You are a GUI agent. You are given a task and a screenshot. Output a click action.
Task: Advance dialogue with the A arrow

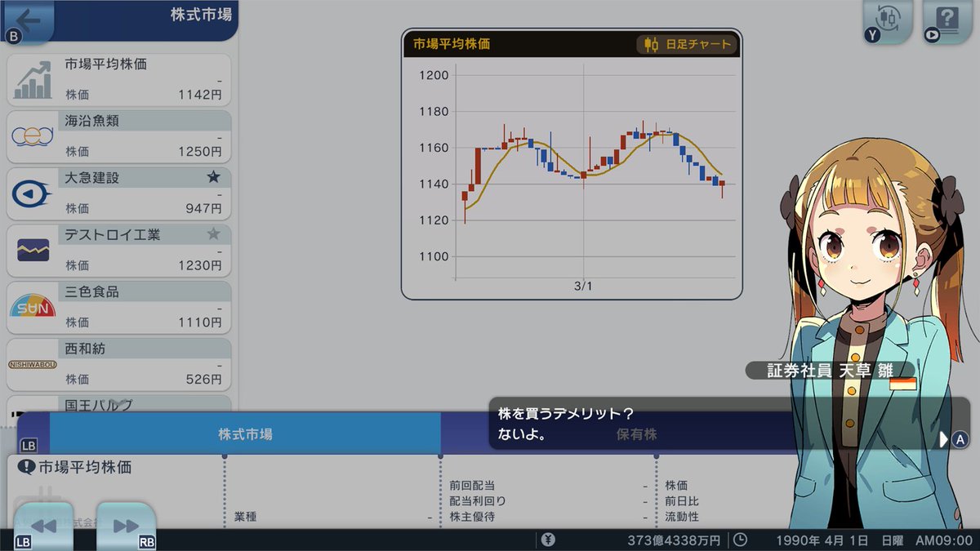[953, 439]
